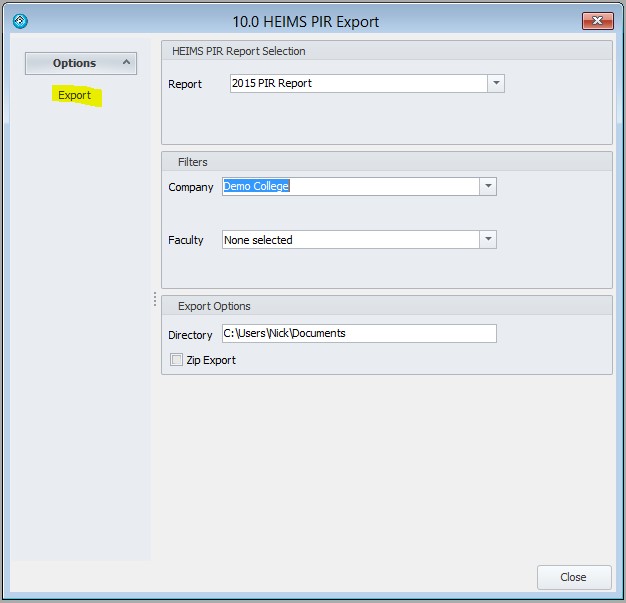Close the HEIMS PIR Export window with X
The image size is (626, 603).
(595, 20)
